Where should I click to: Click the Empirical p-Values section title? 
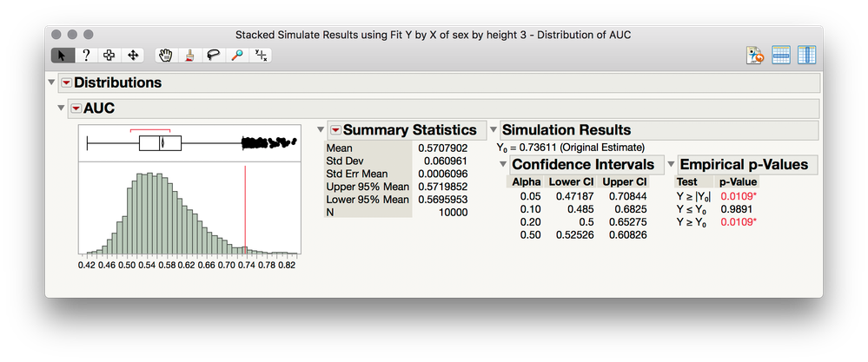(x=744, y=164)
